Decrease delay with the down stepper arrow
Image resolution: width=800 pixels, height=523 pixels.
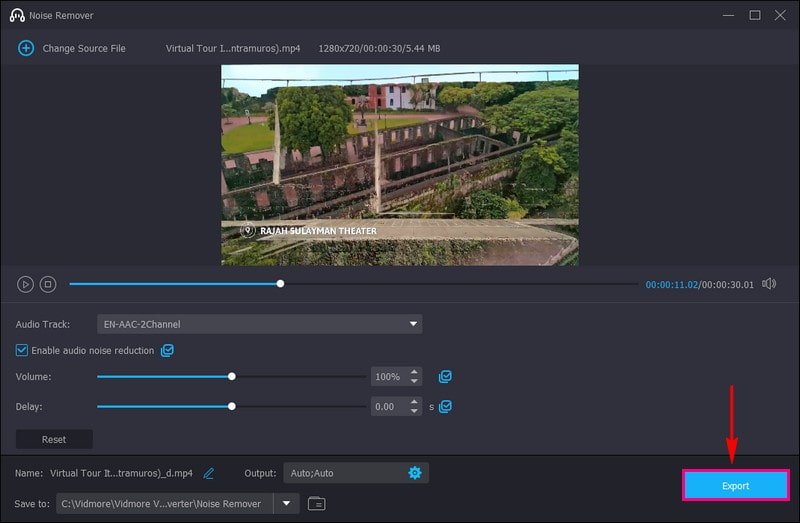click(414, 411)
